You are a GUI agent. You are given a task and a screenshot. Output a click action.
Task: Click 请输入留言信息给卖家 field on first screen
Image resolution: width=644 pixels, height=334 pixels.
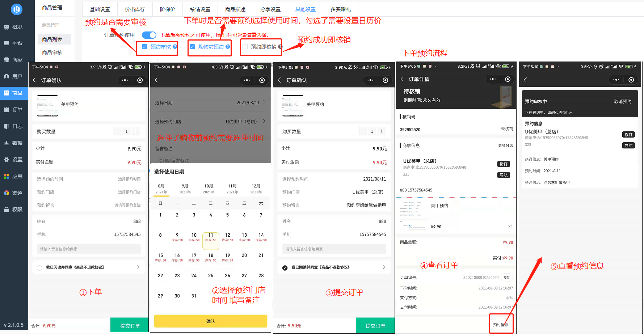89,249
